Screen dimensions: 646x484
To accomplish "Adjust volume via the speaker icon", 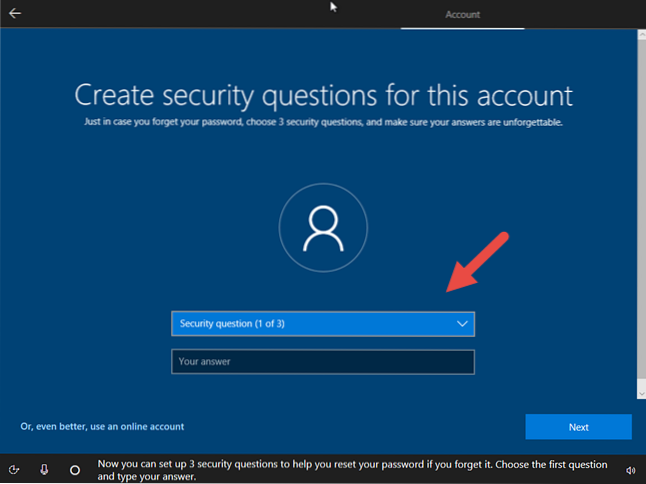I will (x=630, y=470).
